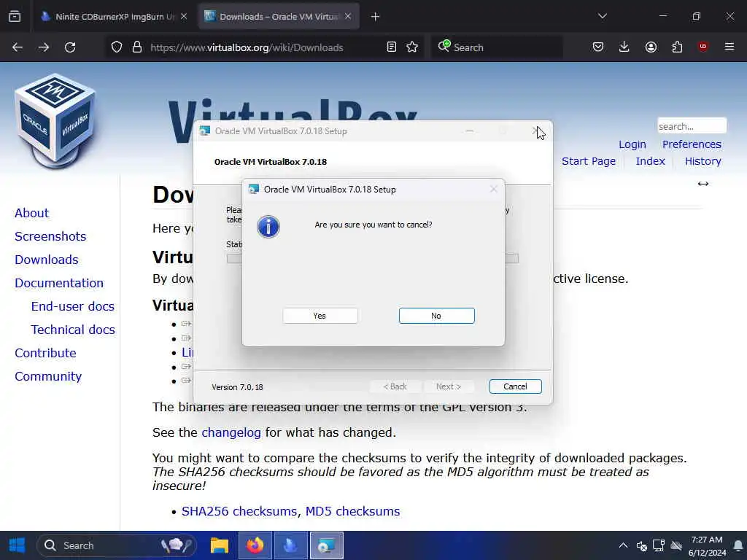Open End-user docs link
The width and height of the screenshot is (747, 560).
point(73,306)
